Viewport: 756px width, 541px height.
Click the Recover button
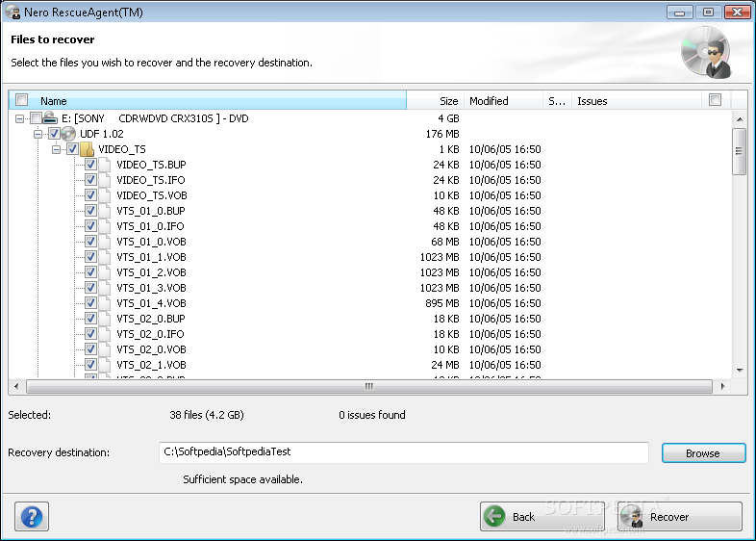pyautogui.click(x=680, y=516)
